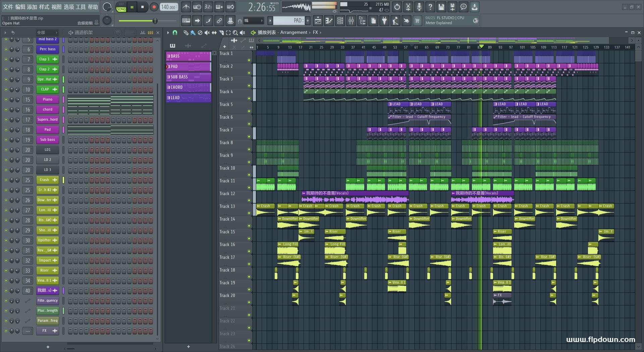
Task: Toggle SONG mode switch
Action: (121, 7)
